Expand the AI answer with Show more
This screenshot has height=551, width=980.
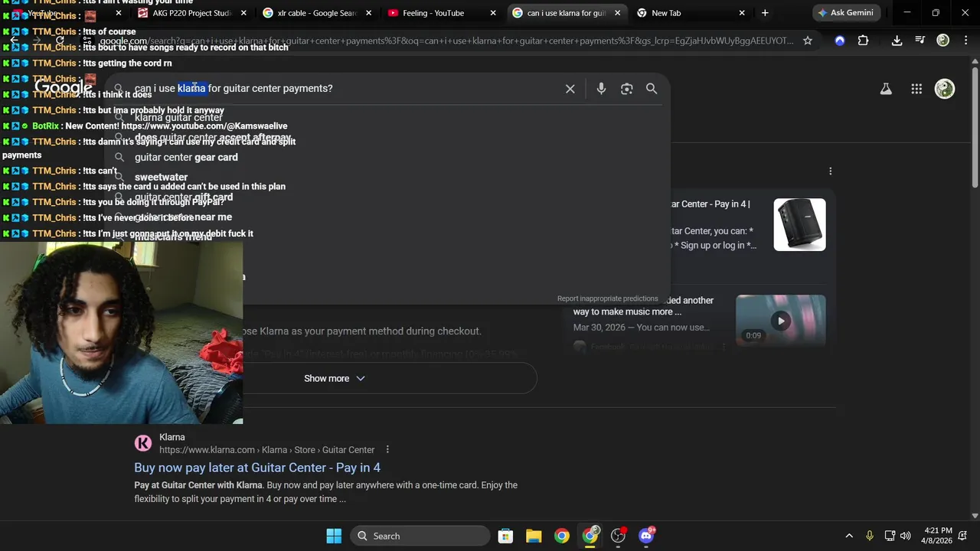(x=335, y=379)
